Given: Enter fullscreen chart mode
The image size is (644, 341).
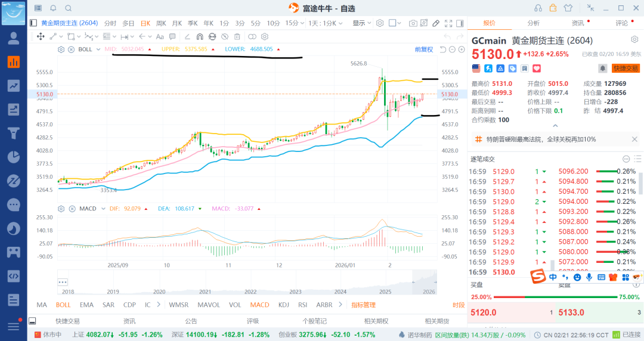Looking at the screenshot, I should point(448,23).
